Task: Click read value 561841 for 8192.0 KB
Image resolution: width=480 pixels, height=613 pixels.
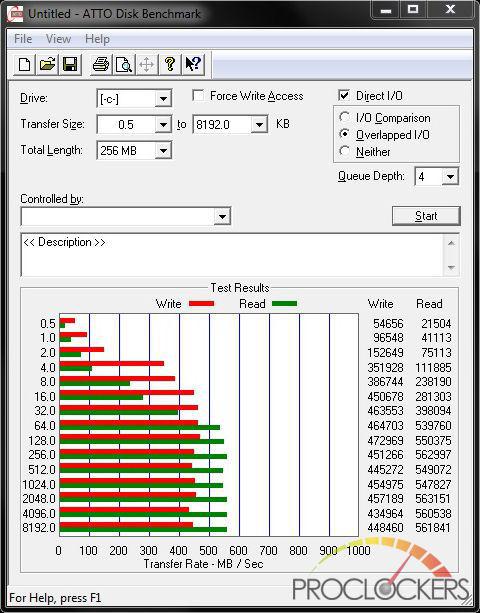Action: pos(433,528)
